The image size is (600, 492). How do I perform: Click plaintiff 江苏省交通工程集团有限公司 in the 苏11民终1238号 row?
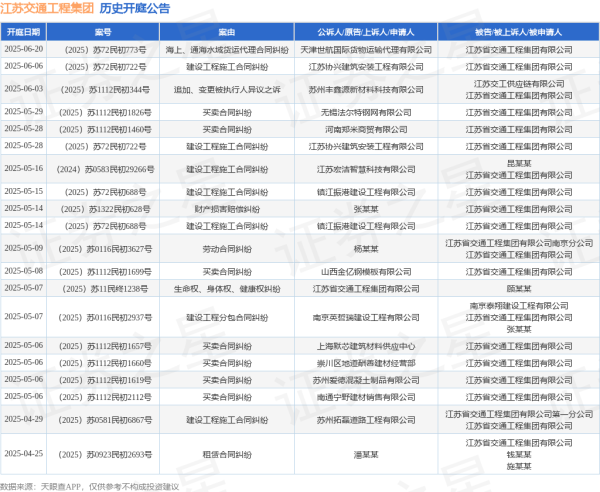tap(366, 289)
